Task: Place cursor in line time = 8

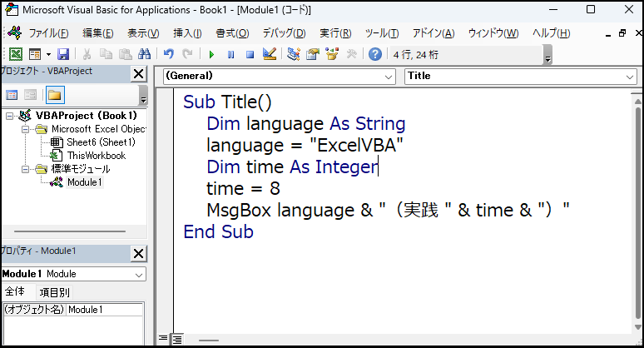Action: pos(243,189)
